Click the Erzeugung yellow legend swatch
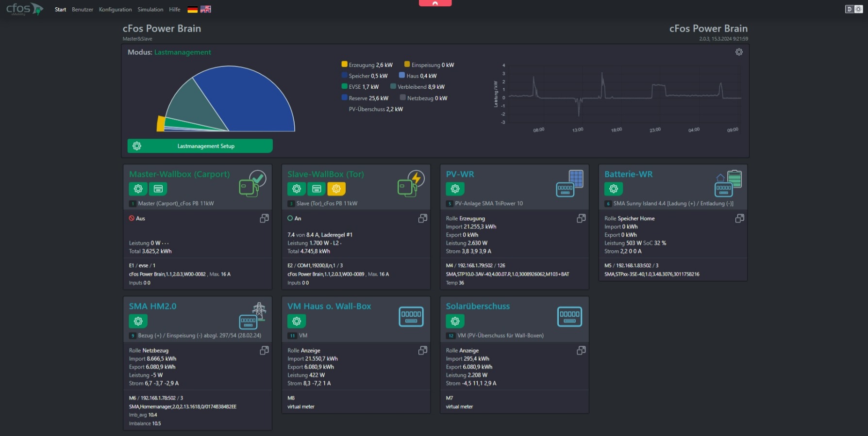Image resolution: width=868 pixels, height=436 pixels. point(344,64)
